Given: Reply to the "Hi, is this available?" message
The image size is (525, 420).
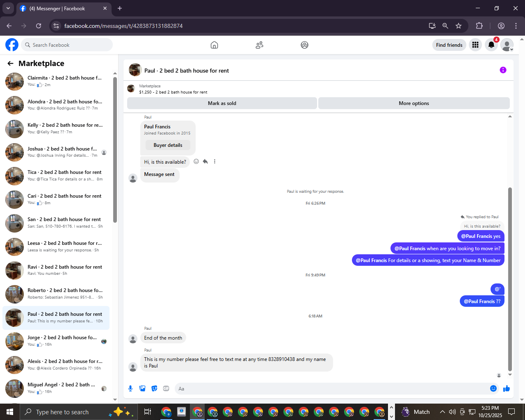Looking at the screenshot, I should (205, 162).
